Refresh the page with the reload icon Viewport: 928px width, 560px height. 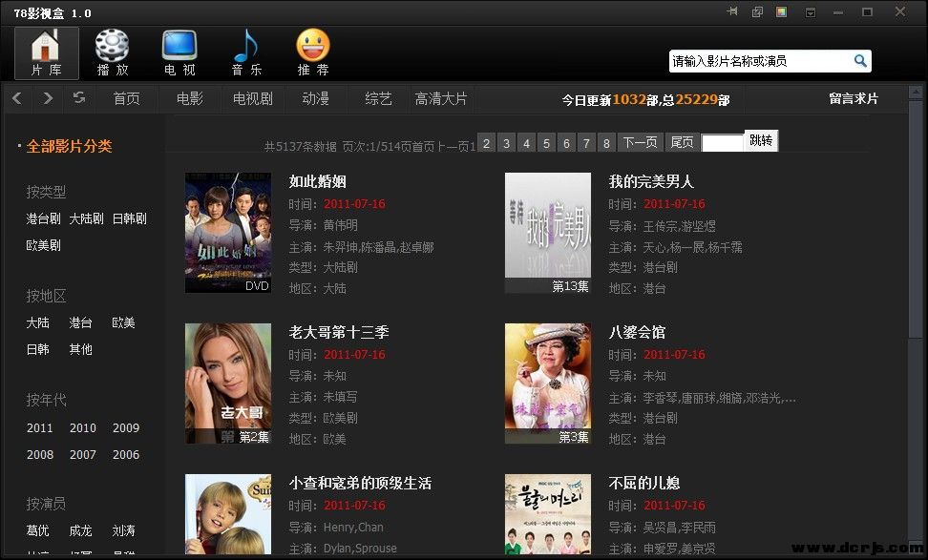click(78, 98)
